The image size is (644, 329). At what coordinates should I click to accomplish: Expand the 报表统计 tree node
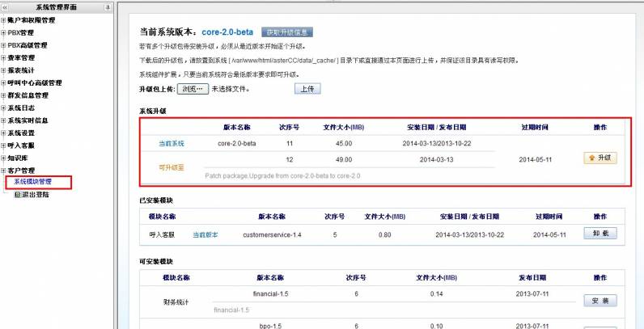point(3,70)
